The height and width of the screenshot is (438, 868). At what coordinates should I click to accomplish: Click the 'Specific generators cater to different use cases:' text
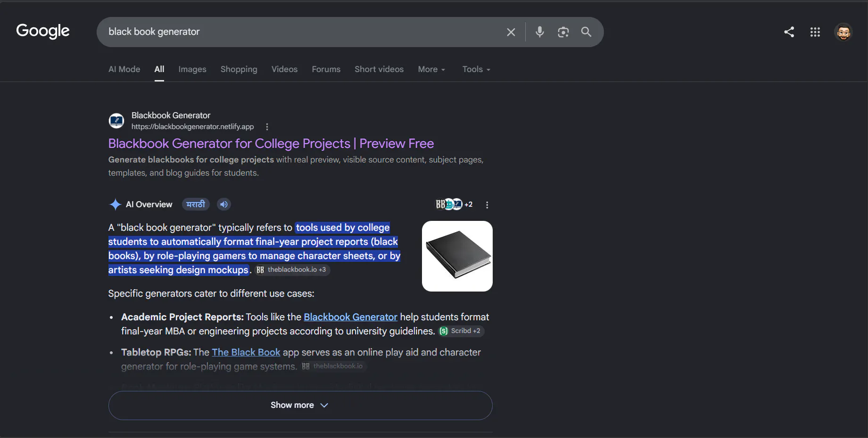pyautogui.click(x=211, y=293)
